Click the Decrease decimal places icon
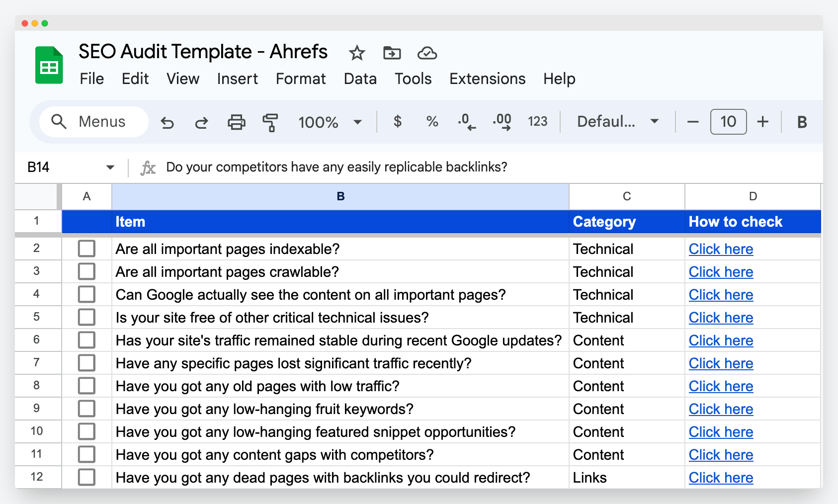The image size is (838, 504). 466,122
